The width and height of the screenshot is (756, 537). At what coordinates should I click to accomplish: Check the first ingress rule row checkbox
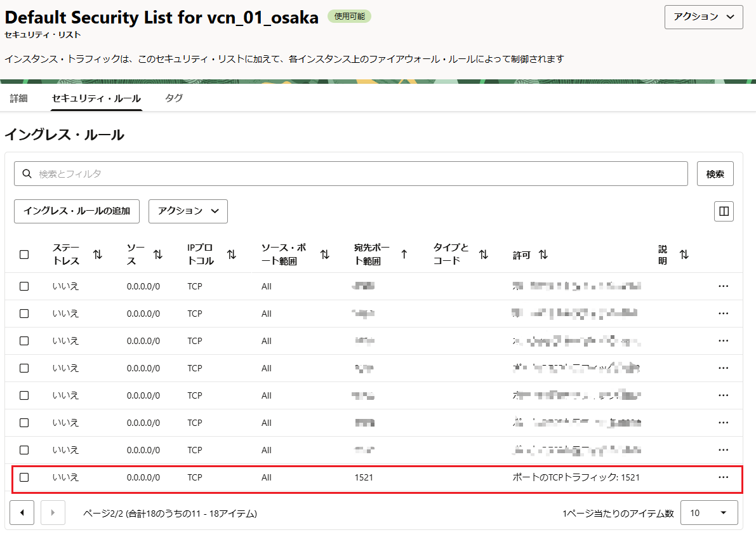[24, 286]
